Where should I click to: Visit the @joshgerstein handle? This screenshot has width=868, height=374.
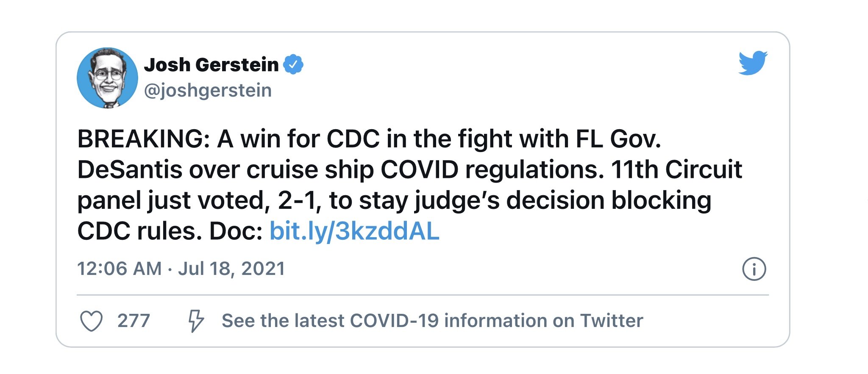(x=208, y=91)
